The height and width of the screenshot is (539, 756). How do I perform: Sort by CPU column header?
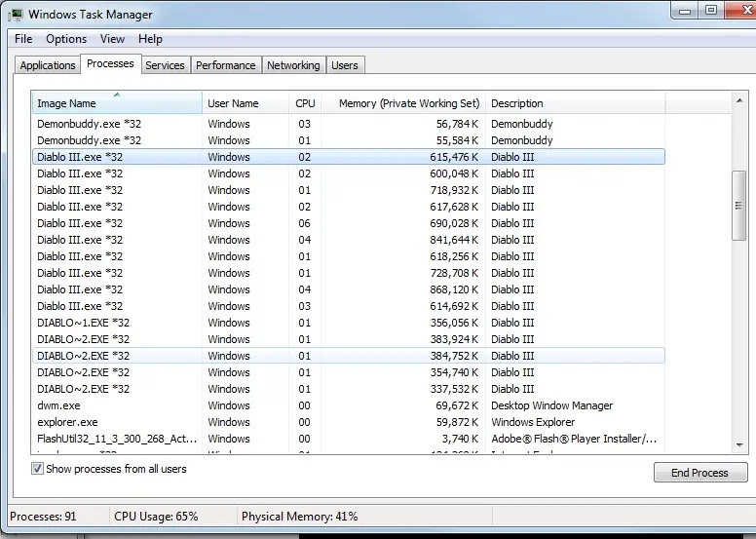point(305,102)
